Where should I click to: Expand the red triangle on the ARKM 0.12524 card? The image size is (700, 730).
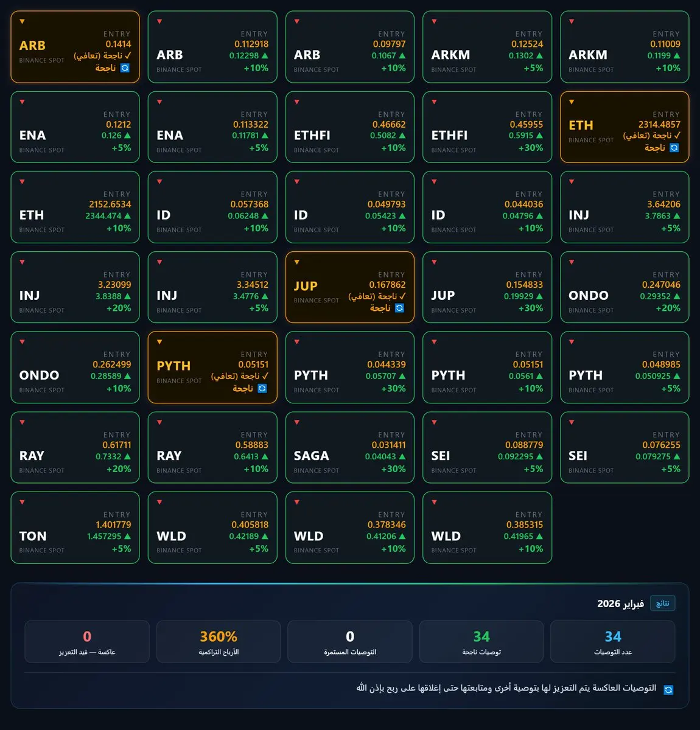pyautogui.click(x=434, y=21)
